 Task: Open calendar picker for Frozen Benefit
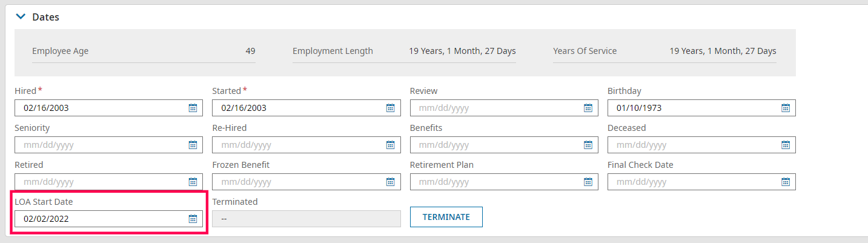390,182
